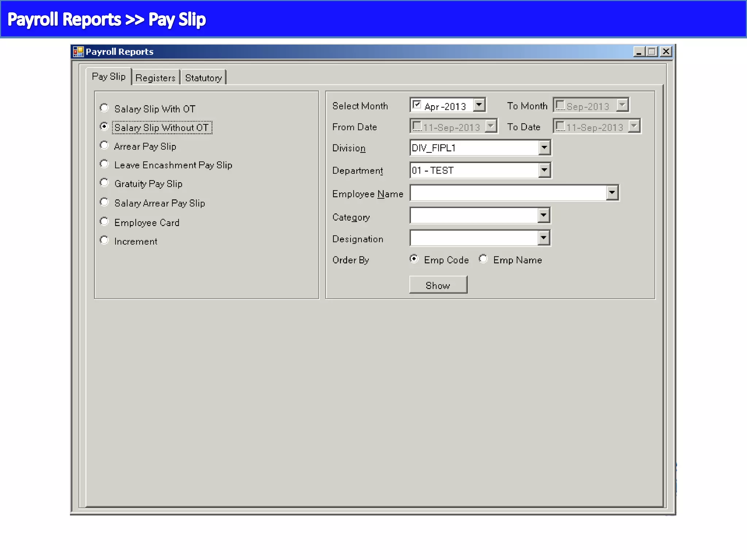Open the Employee Name dropdown
The image size is (747, 560).
[612, 192]
